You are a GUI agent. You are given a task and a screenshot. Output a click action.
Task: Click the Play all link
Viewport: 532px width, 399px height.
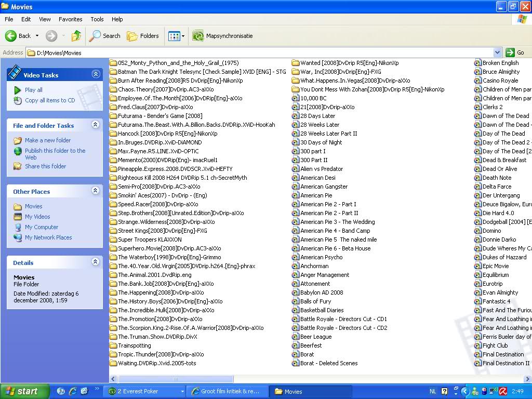pos(33,90)
